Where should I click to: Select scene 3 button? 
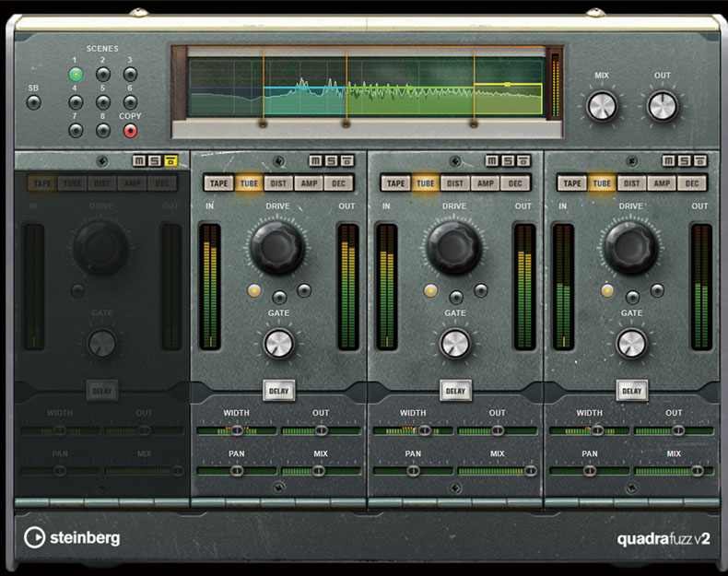pyautogui.click(x=131, y=75)
